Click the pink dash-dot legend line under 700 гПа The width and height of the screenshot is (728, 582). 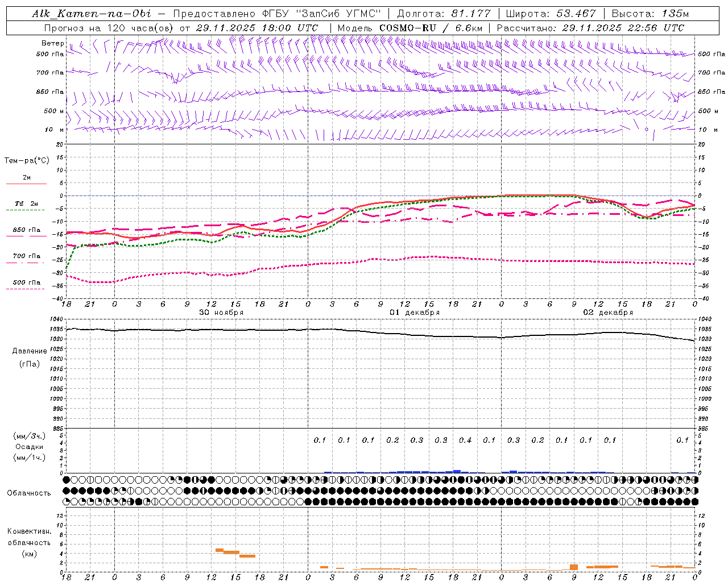click(x=26, y=263)
